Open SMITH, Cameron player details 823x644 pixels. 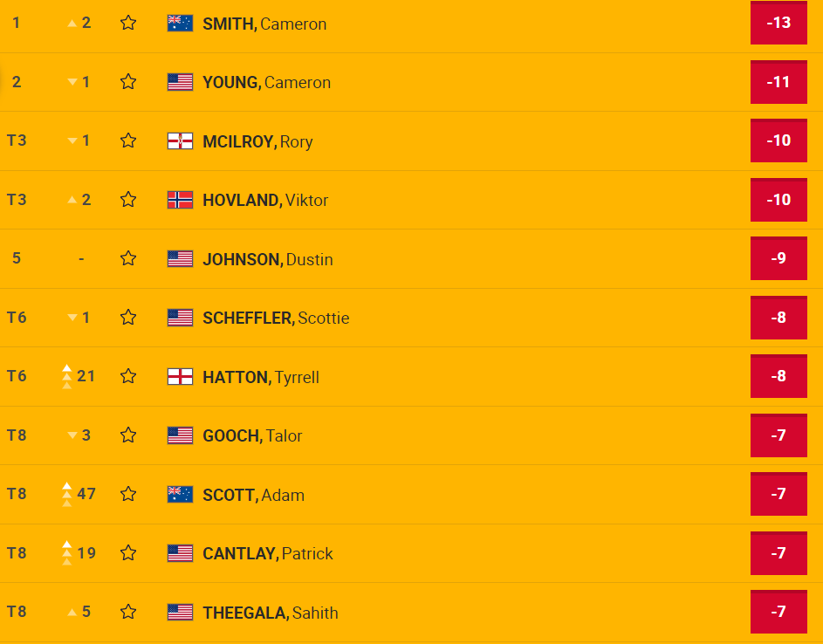tap(264, 24)
